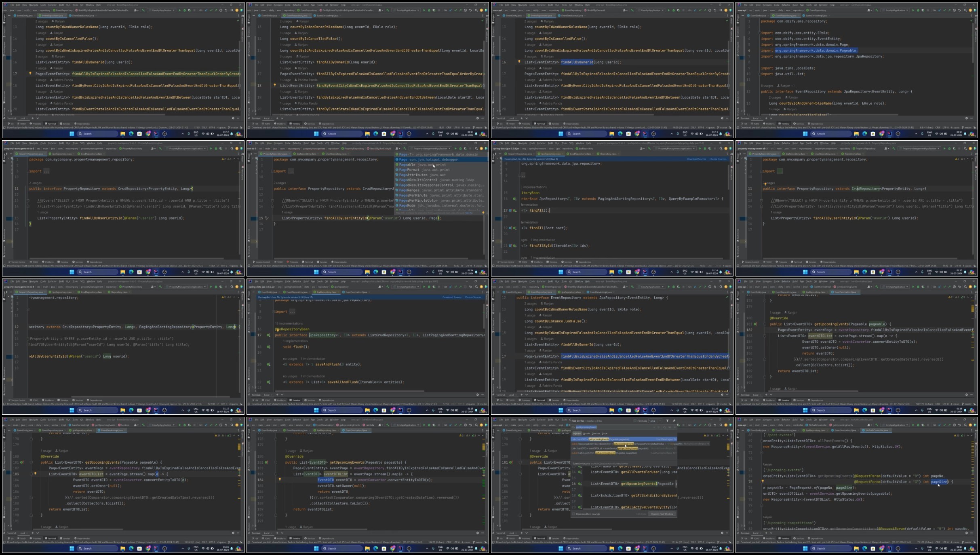Click the CRLF line separator in NoAuthController frame status bar
This screenshot has width=980, height=555.
(x=938, y=542)
